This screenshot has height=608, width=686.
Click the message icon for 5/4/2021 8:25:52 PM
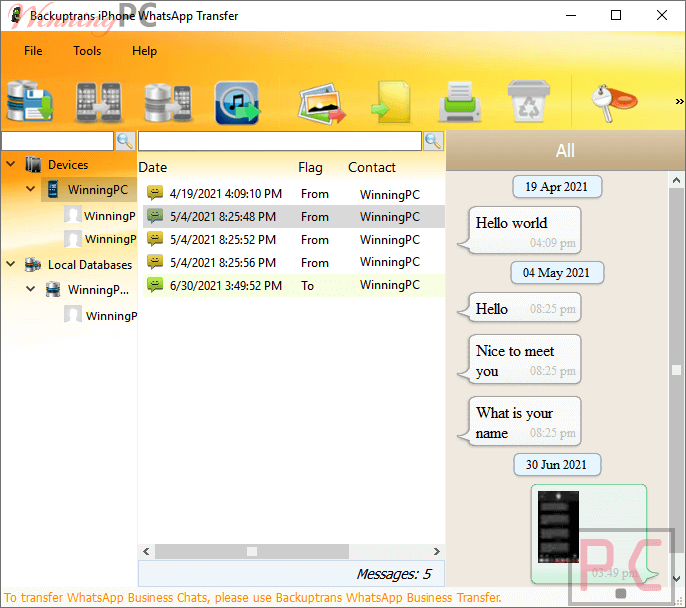coord(155,239)
